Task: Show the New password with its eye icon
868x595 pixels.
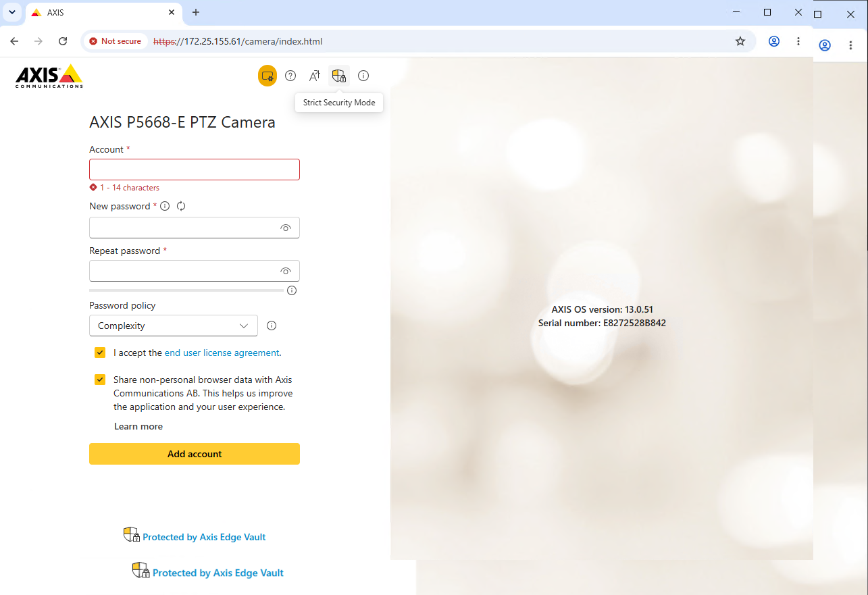Action: point(286,228)
